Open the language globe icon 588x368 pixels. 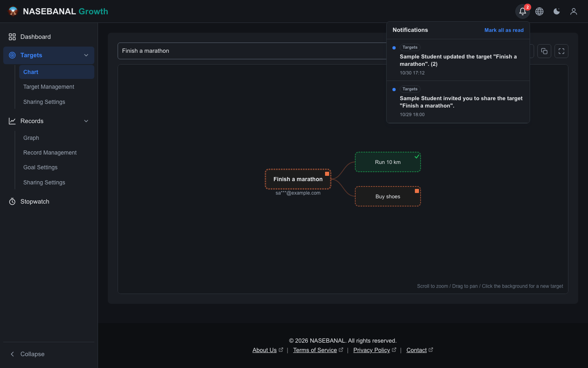(539, 11)
